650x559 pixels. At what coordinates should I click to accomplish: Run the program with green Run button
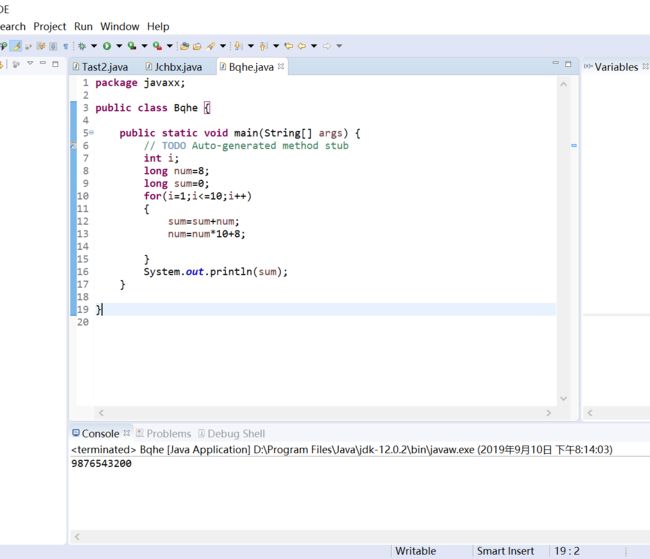coord(107,46)
